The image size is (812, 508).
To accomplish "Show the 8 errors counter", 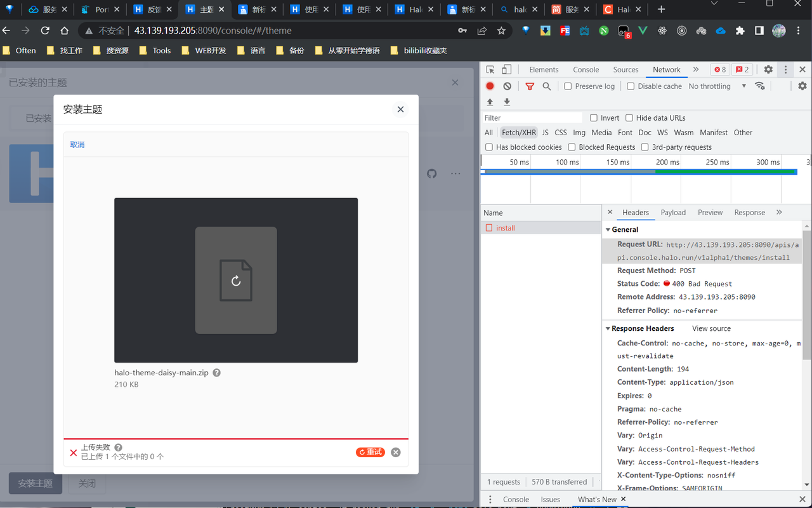I will (x=720, y=70).
